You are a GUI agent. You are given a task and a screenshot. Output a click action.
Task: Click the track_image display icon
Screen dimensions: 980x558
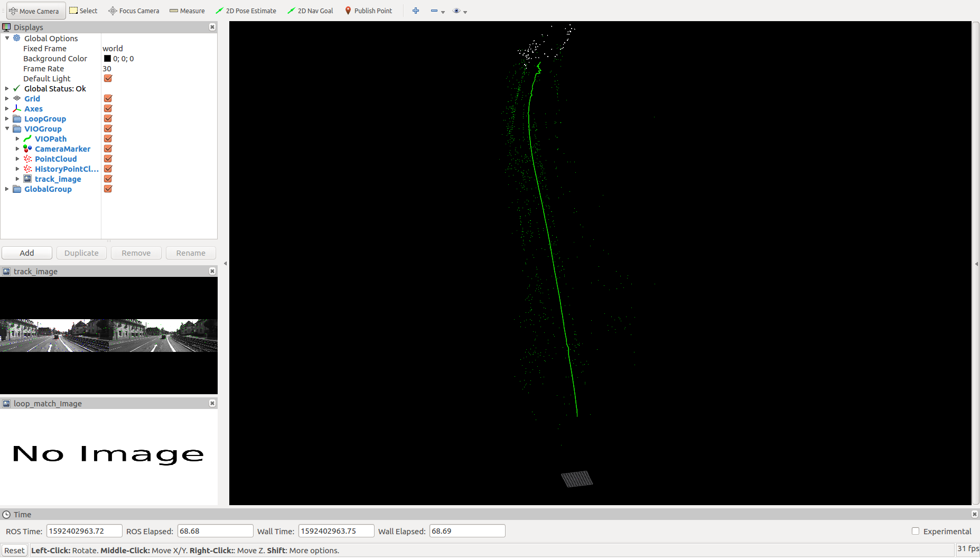(27, 179)
